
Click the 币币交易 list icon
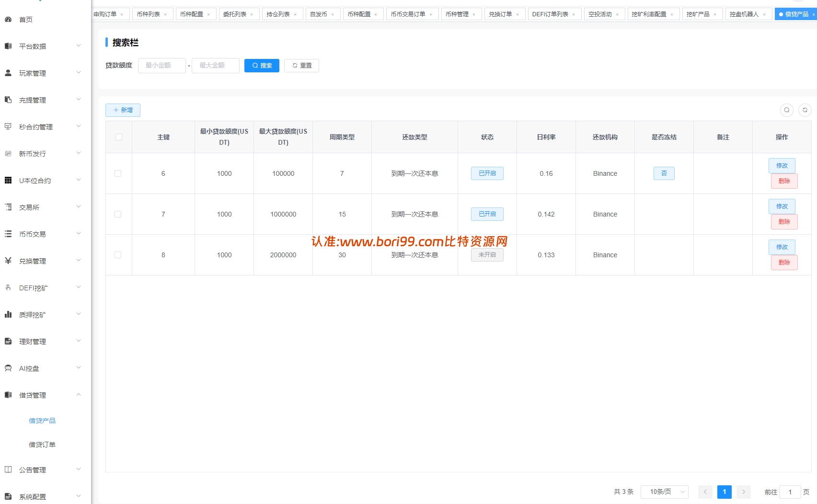click(8, 234)
